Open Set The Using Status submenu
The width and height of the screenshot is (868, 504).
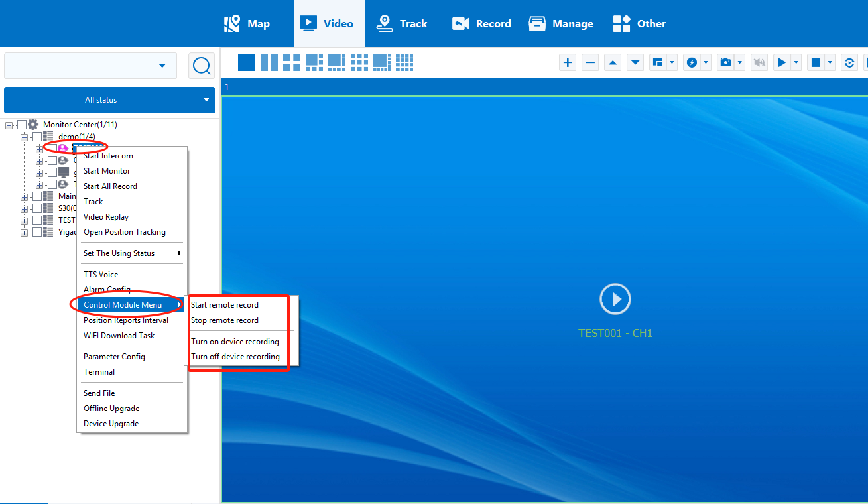click(x=131, y=253)
